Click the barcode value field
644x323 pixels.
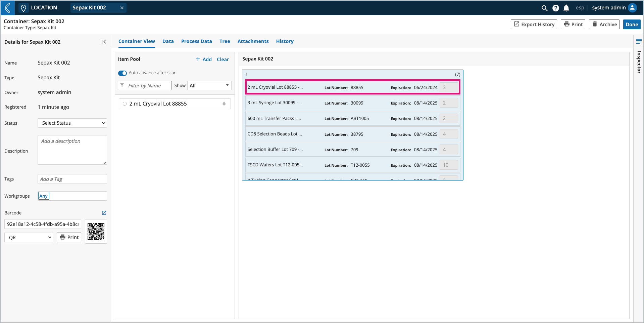43,224
